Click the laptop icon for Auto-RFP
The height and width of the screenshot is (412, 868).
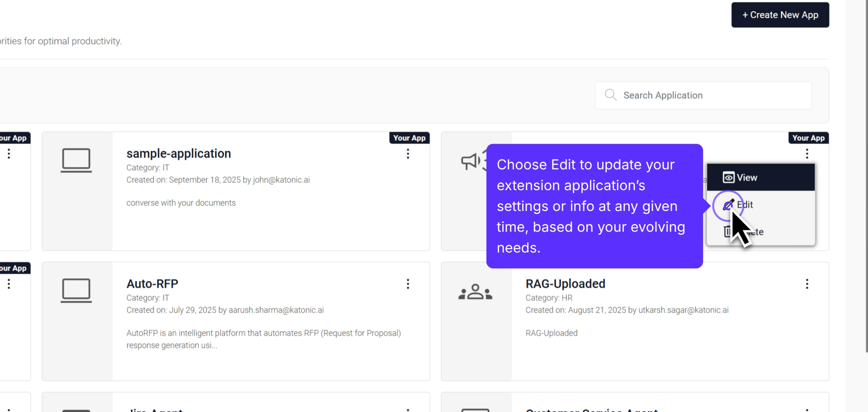click(x=76, y=290)
